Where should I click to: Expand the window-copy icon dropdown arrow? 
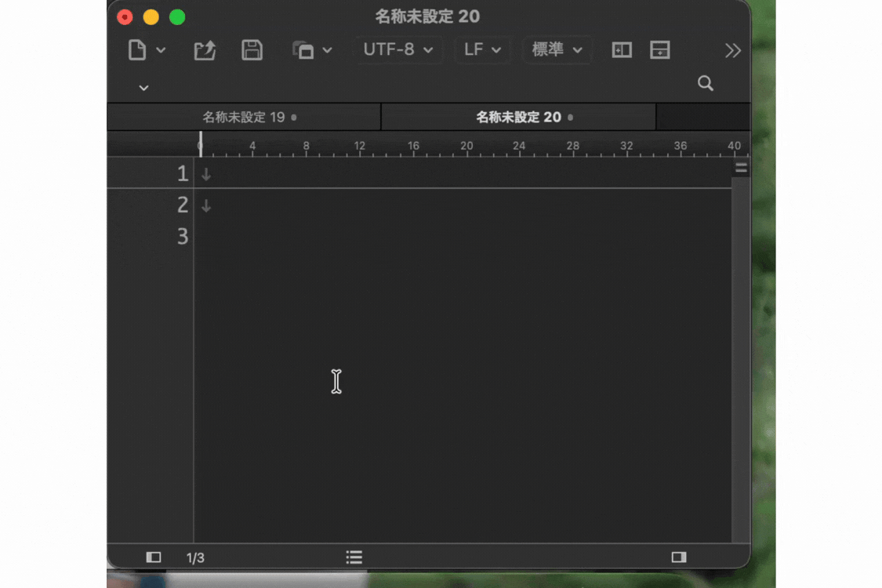(x=328, y=50)
